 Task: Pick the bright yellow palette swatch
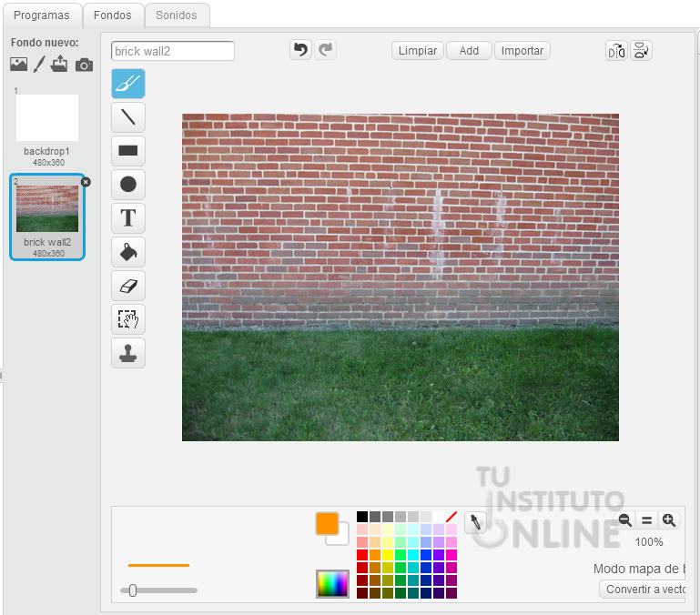pyautogui.click(x=388, y=555)
